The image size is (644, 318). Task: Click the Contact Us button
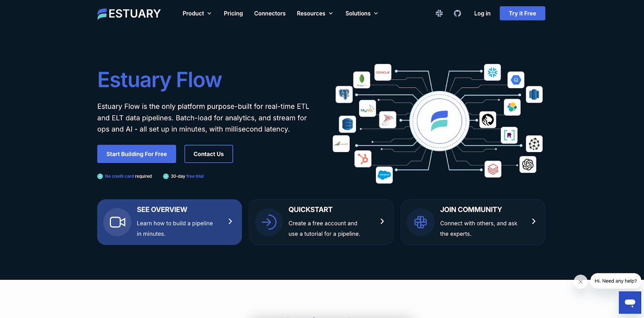pyautogui.click(x=208, y=154)
